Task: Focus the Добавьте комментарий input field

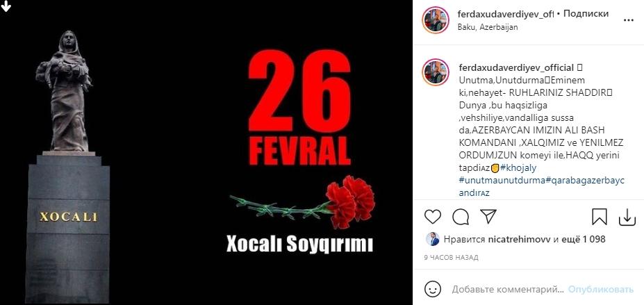Action: 508,290
